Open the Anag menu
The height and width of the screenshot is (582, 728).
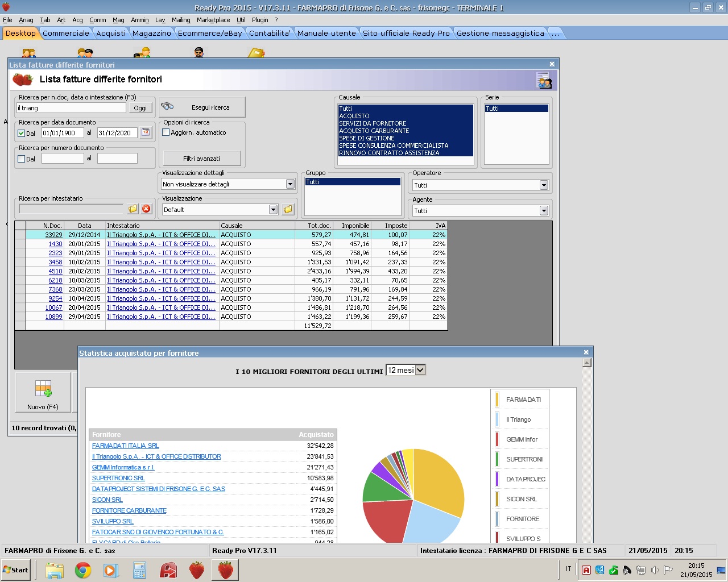26,20
